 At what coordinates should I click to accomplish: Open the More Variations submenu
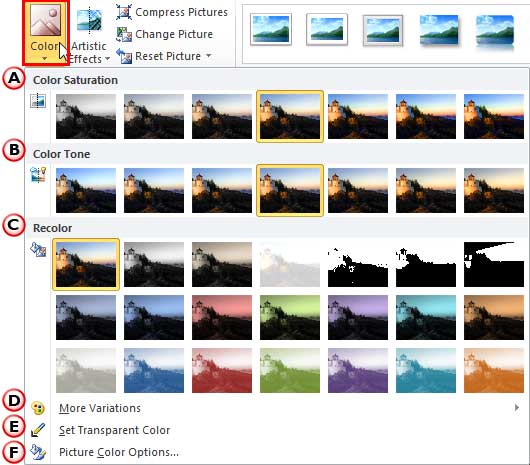pyautogui.click(x=276, y=408)
